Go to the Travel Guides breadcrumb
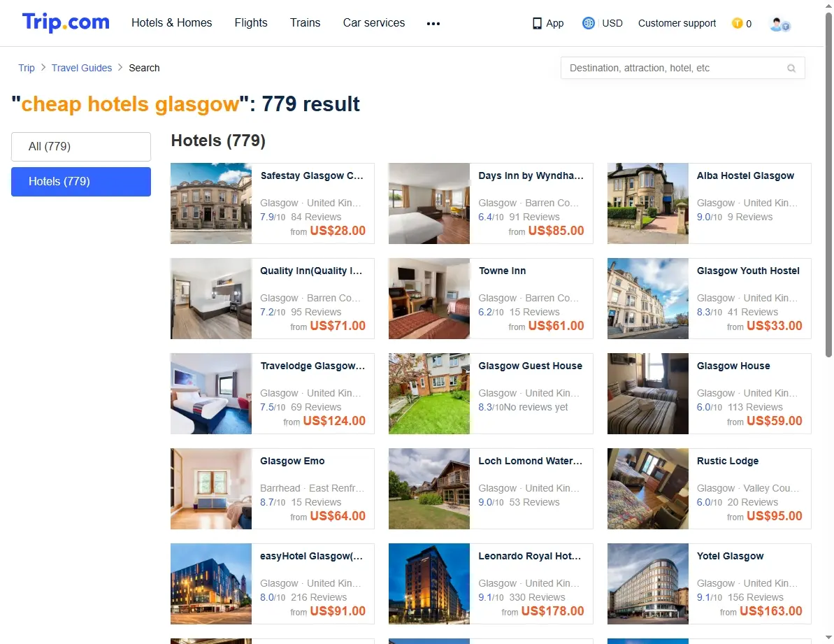Image resolution: width=834 pixels, height=644 pixels. point(82,68)
